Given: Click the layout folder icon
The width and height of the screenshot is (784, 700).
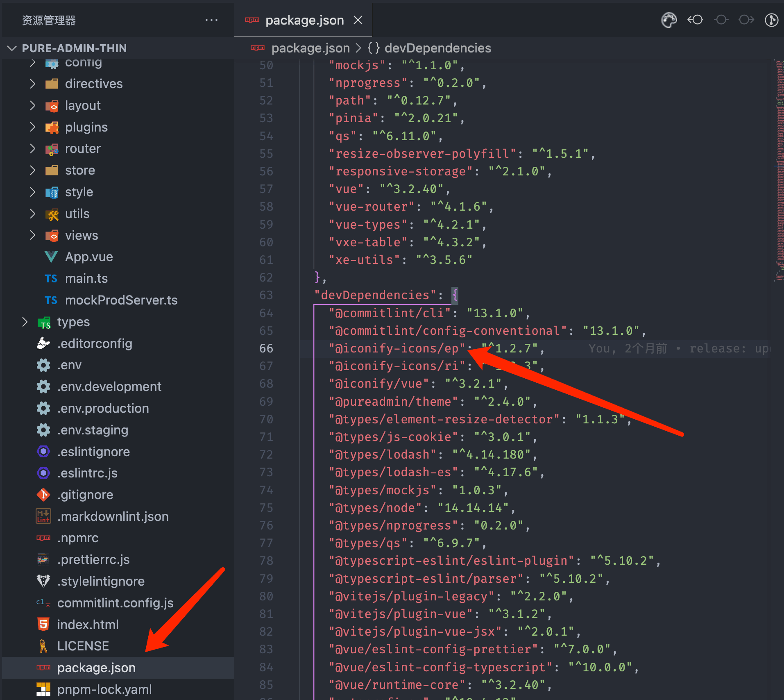Looking at the screenshot, I should coord(52,106).
